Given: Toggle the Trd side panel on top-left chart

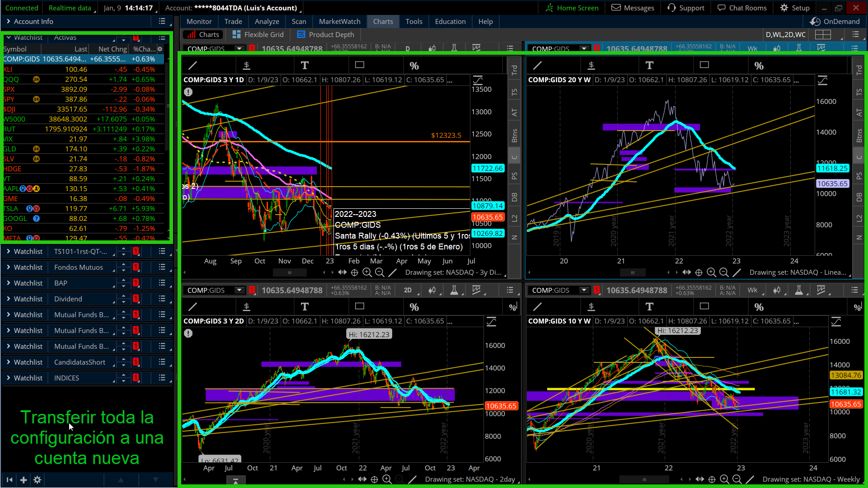Looking at the screenshot, I should pos(514,70).
